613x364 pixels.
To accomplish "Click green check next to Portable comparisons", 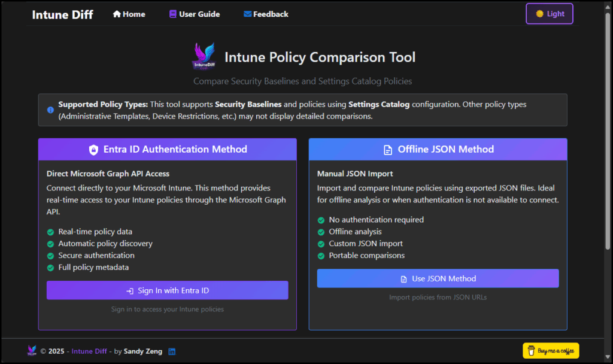I will point(321,256).
